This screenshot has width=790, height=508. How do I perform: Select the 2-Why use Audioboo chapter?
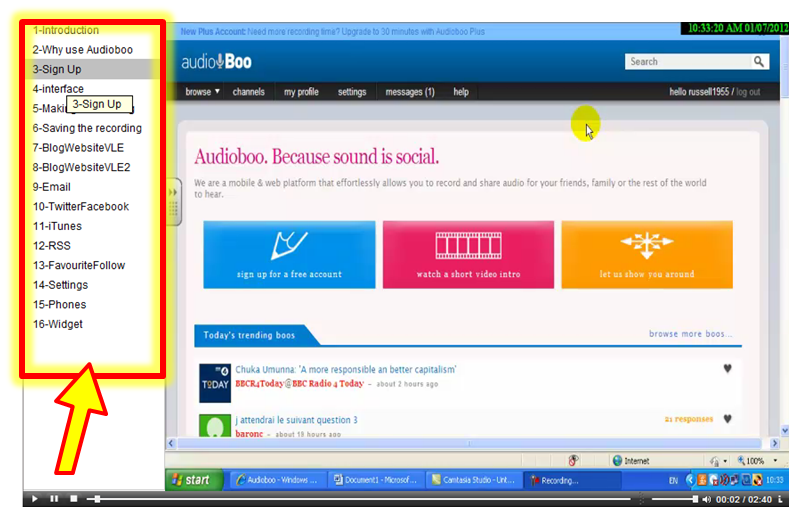tap(83, 50)
